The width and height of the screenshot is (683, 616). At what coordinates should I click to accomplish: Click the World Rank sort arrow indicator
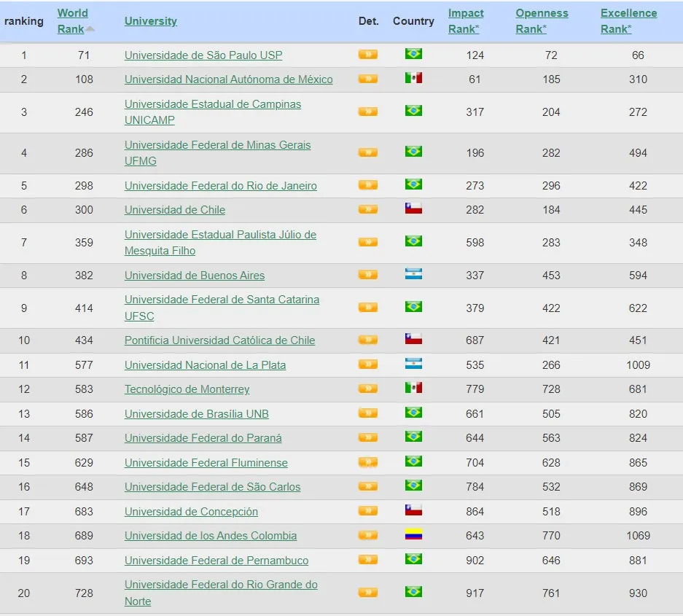[90, 28]
